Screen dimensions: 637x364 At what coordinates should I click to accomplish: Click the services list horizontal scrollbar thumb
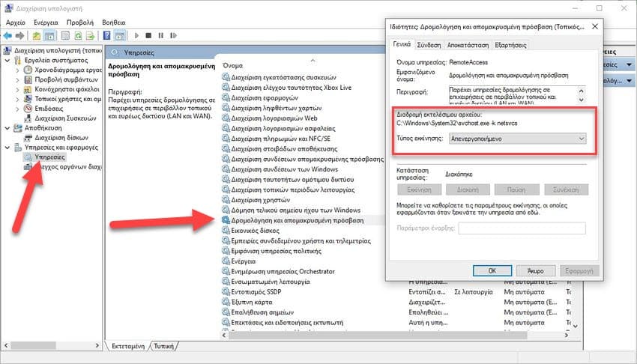click(378, 336)
